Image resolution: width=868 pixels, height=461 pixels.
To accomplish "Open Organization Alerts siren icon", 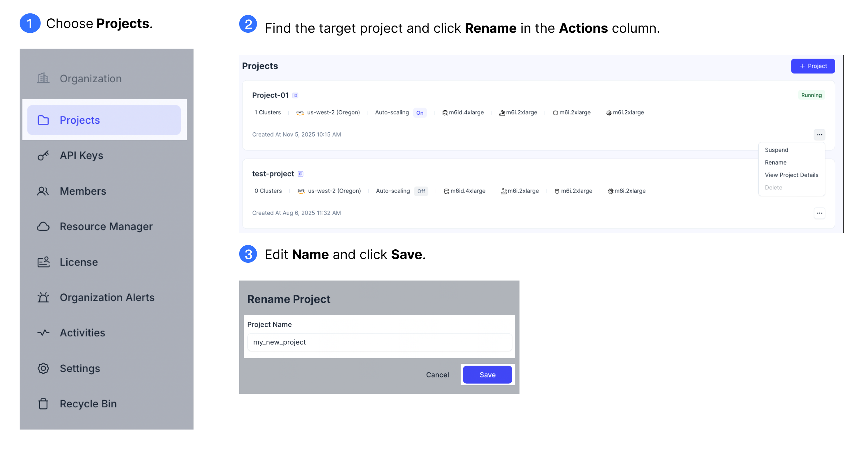I will [x=43, y=297].
